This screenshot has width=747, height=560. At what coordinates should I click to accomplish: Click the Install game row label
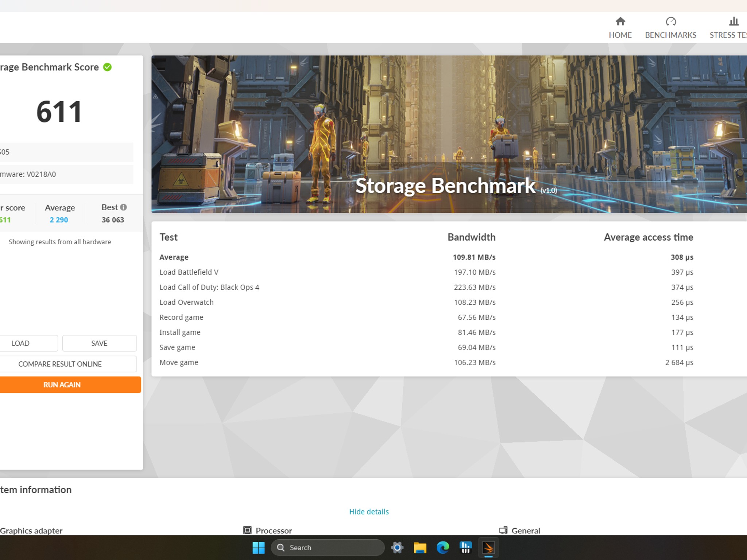click(180, 332)
